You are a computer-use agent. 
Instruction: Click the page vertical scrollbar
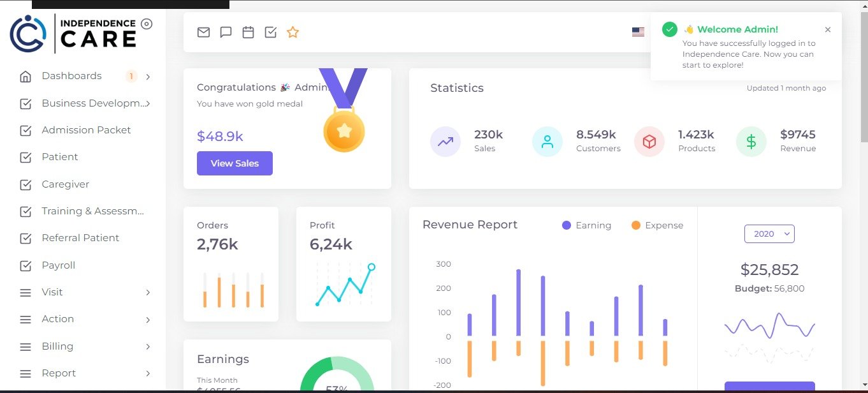tap(864, 77)
